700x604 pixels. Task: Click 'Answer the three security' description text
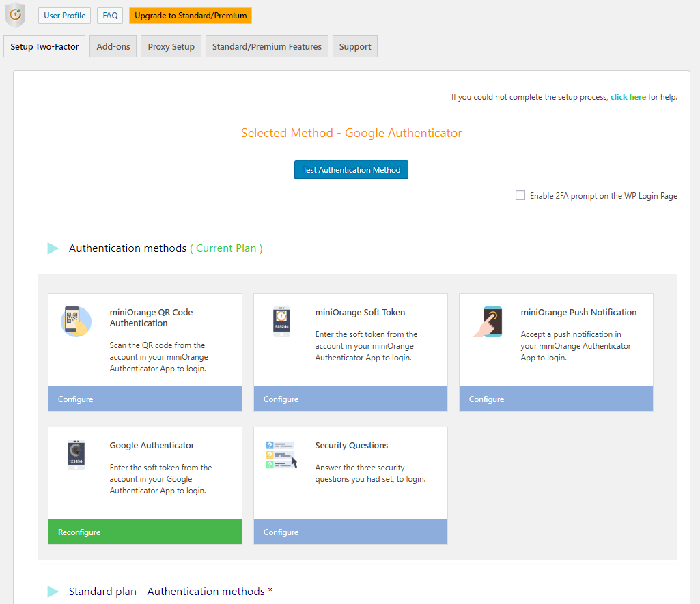[x=360, y=467]
